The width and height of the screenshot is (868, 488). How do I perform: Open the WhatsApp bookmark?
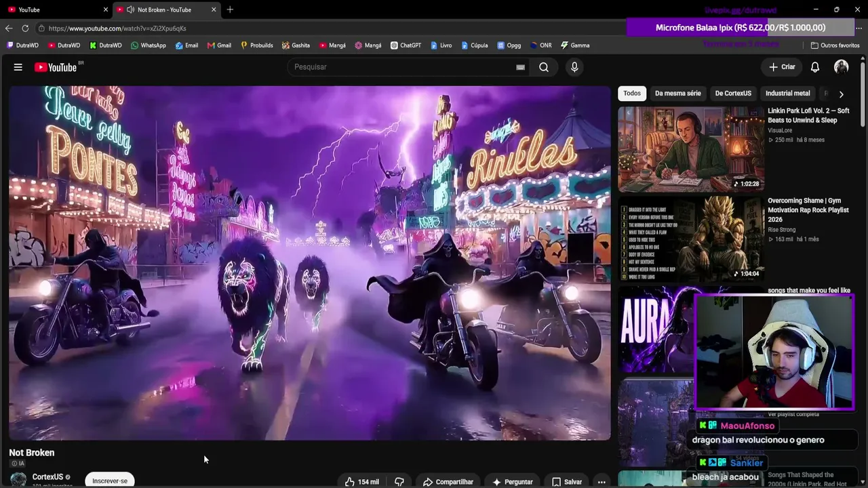pos(148,45)
